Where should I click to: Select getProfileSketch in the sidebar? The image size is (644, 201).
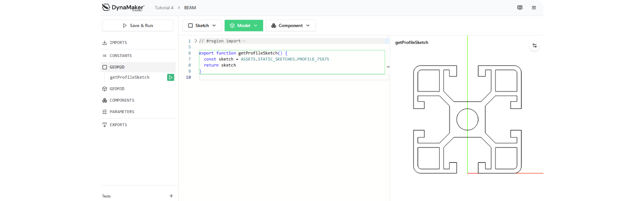130,77
